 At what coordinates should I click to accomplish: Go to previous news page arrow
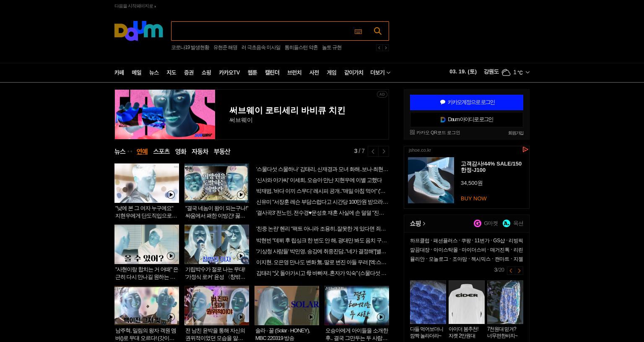(373, 151)
